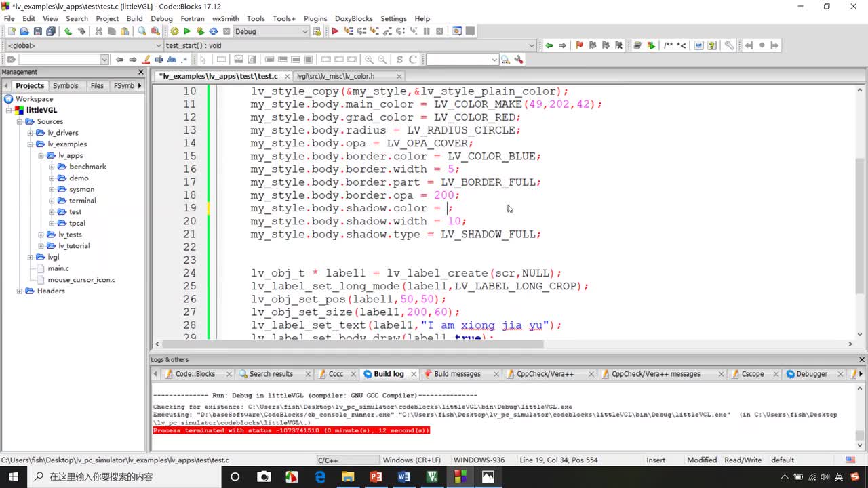The height and width of the screenshot is (488, 868).
Task: Select the tpcal folder
Action: [x=77, y=223]
